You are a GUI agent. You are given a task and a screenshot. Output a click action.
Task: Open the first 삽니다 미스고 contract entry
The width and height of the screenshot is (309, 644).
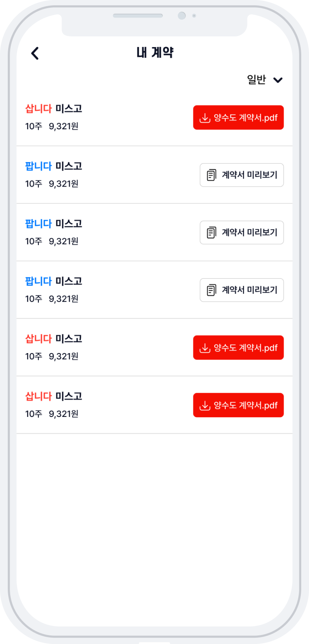tap(54, 109)
